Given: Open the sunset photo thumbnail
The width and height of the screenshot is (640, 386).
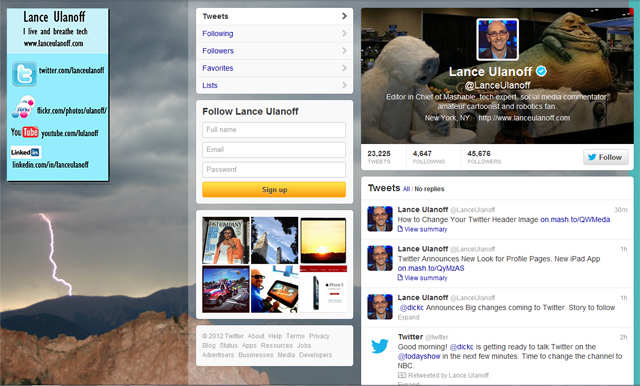Looking at the screenshot, I should click(323, 240).
